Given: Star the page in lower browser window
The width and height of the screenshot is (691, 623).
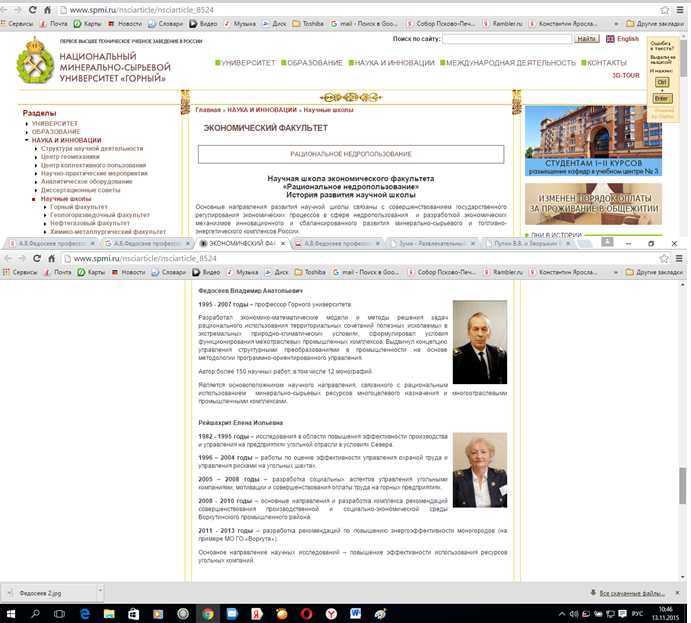Looking at the screenshot, I should 664,259.
